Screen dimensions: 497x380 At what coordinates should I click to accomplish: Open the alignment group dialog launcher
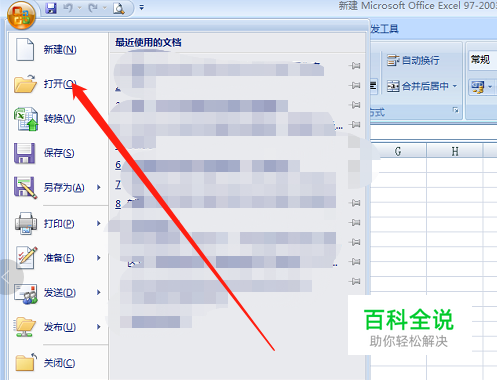tap(455, 110)
